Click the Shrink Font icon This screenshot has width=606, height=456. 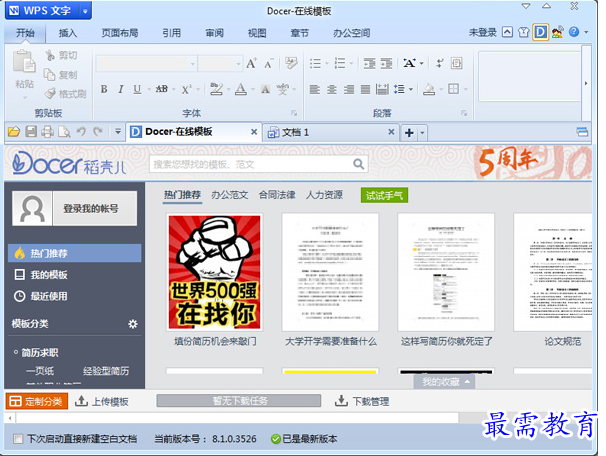click(x=269, y=63)
